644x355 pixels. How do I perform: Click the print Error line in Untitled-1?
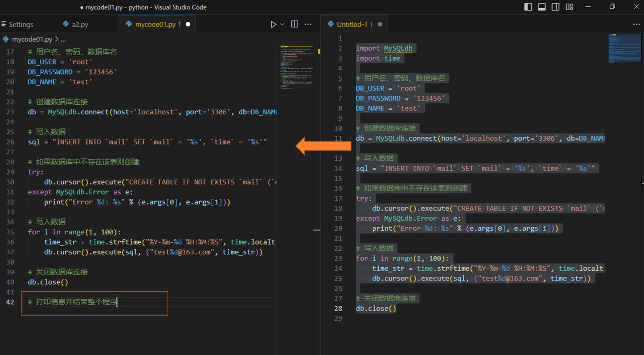pos(466,228)
